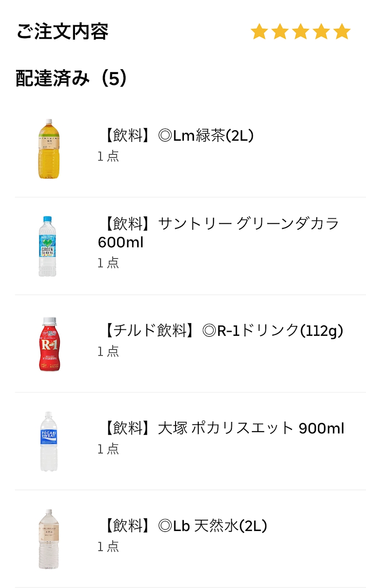
Task: Tap the ◎R-1ドリンク(112g) product name
Action: 223,331
